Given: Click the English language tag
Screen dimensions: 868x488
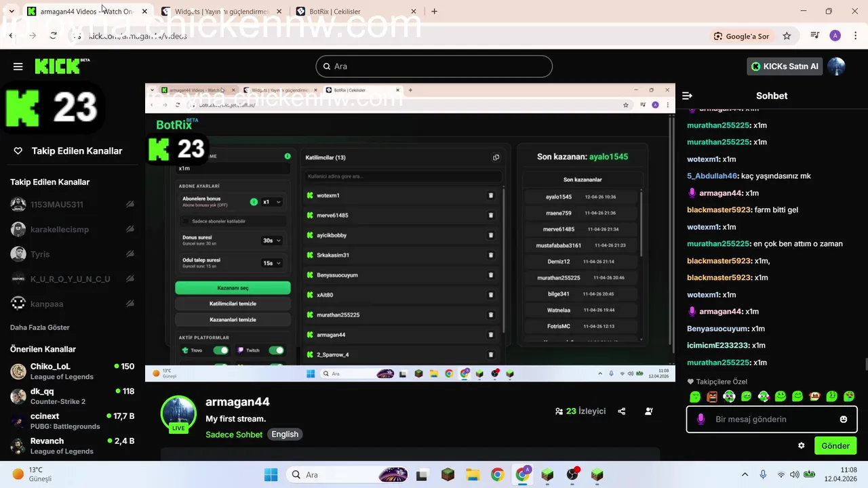Looking at the screenshot, I should tap(285, 434).
